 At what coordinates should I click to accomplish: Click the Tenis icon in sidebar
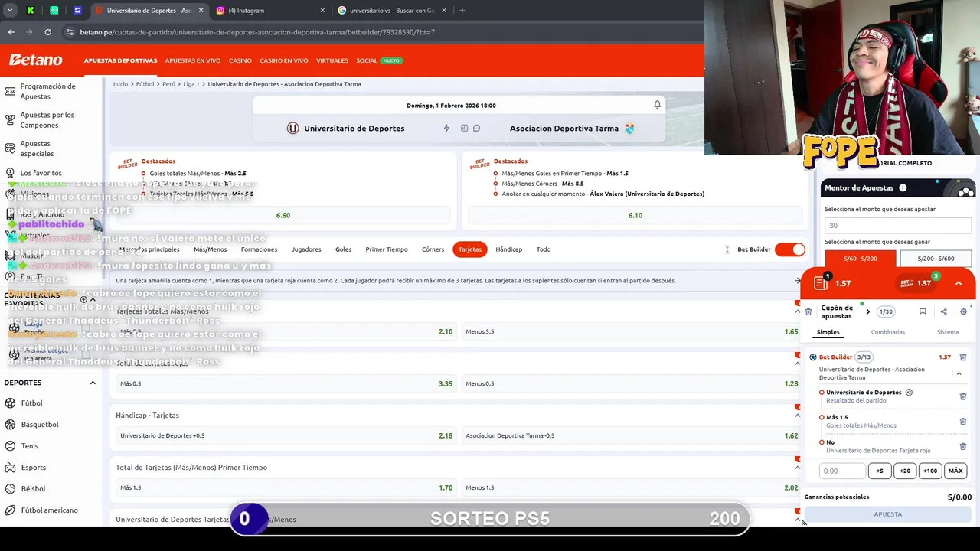pos(10,445)
